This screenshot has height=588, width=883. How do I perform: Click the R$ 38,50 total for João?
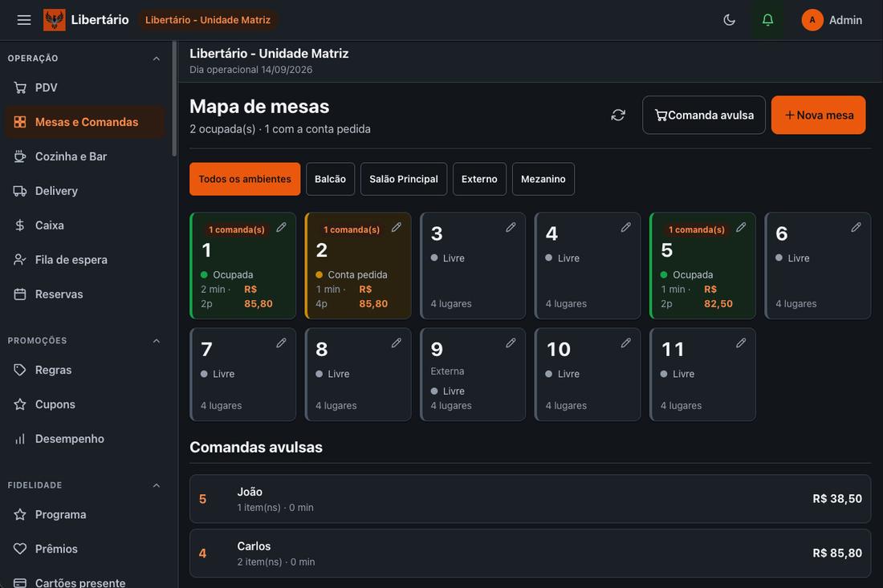836,498
